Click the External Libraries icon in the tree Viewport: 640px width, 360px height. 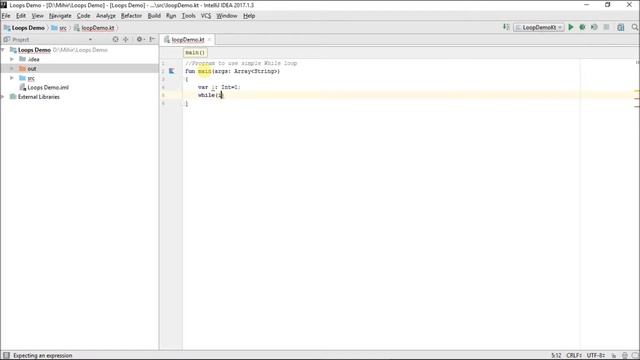pos(13,97)
